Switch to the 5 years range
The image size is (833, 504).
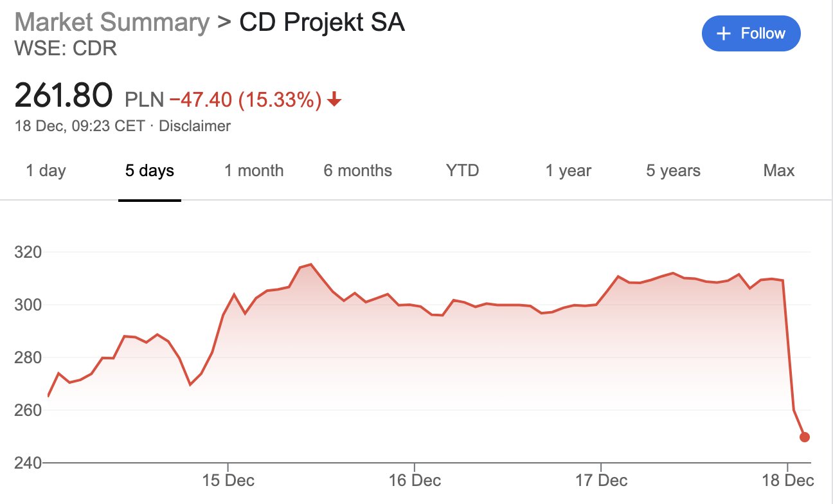point(672,170)
